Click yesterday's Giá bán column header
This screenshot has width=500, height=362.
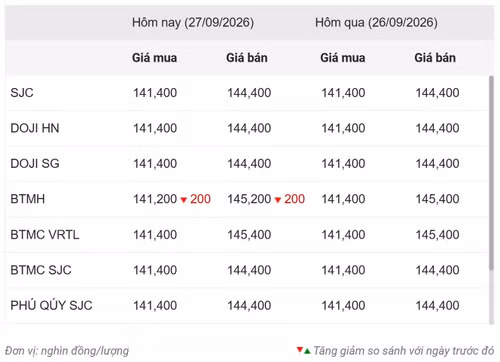point(435,58)
